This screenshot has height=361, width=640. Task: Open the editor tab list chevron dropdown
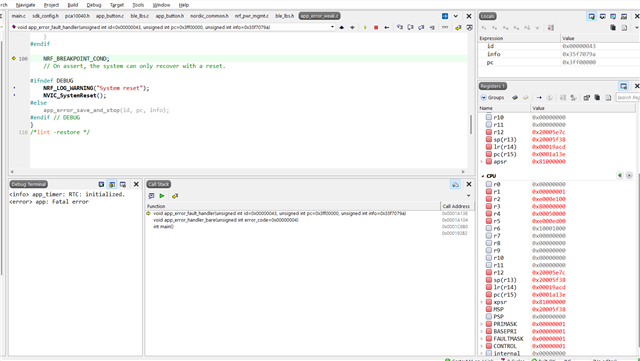click(456, 16)
